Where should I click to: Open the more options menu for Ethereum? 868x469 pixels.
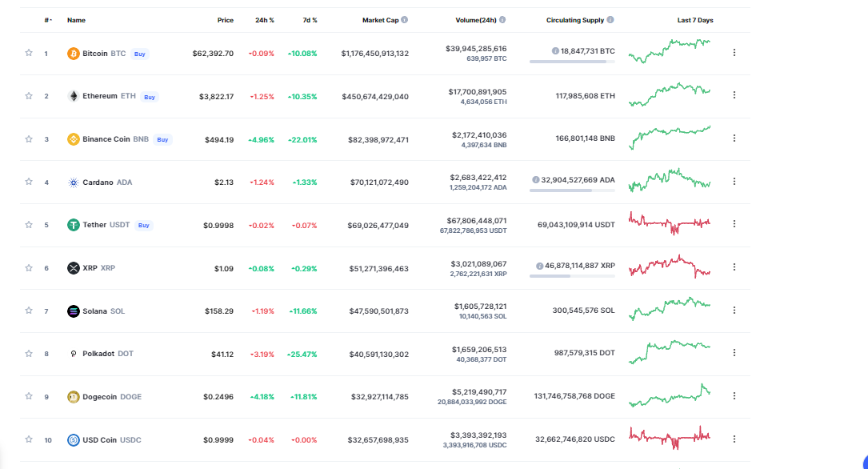[734, 95]
